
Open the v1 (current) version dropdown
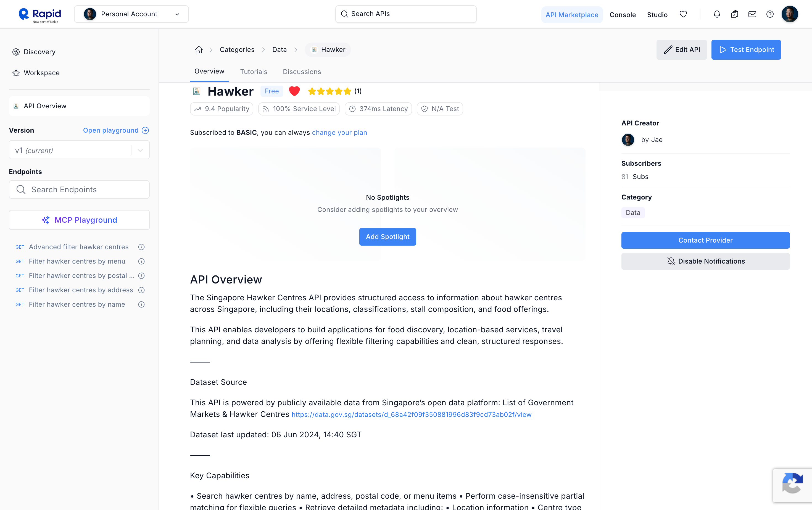79,151
